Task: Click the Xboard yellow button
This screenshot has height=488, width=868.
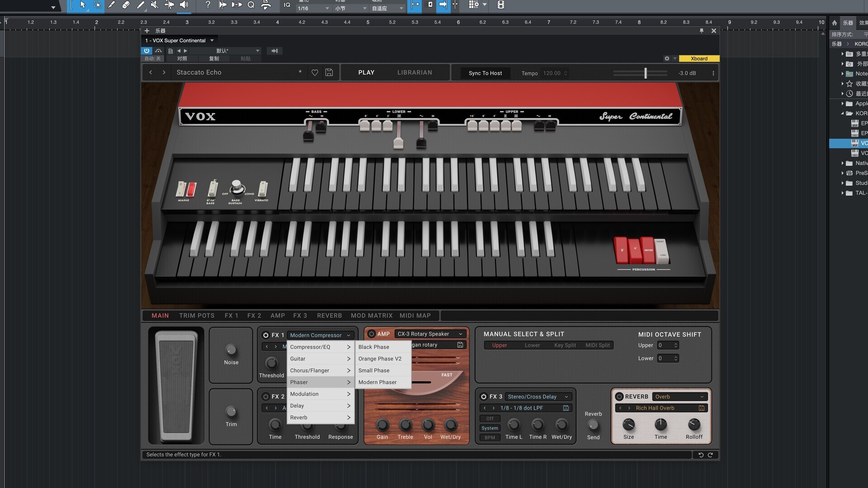Action: [x=699, y=59]
